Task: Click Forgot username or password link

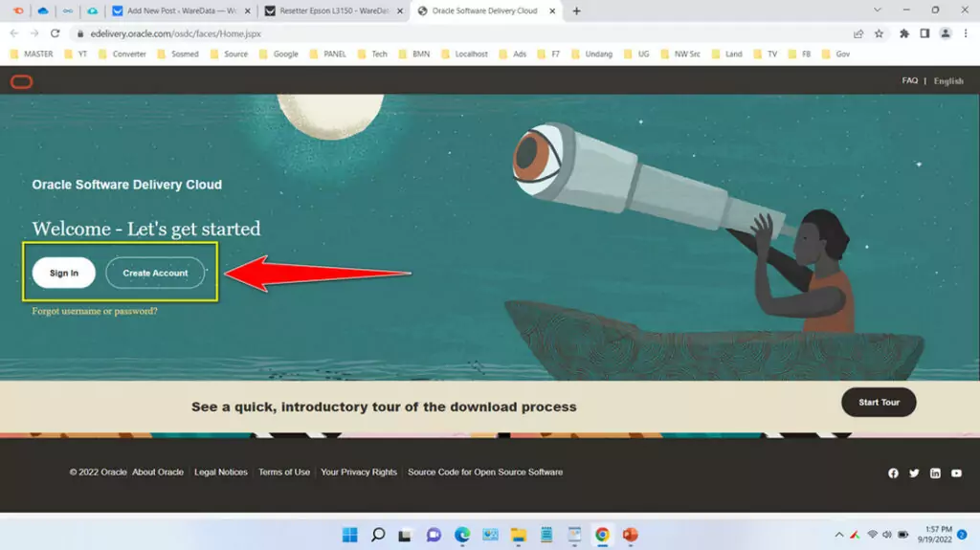Action: [95, 311]
